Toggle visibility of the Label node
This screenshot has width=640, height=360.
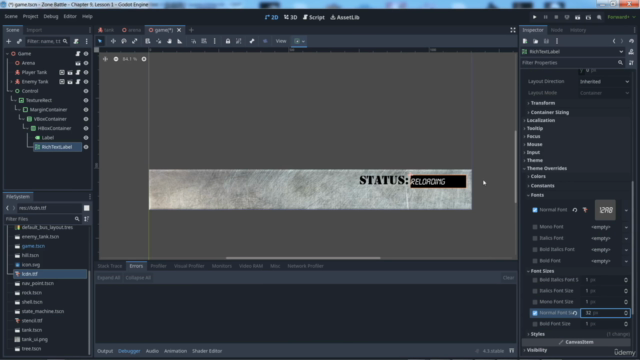(x=86, y=138)
